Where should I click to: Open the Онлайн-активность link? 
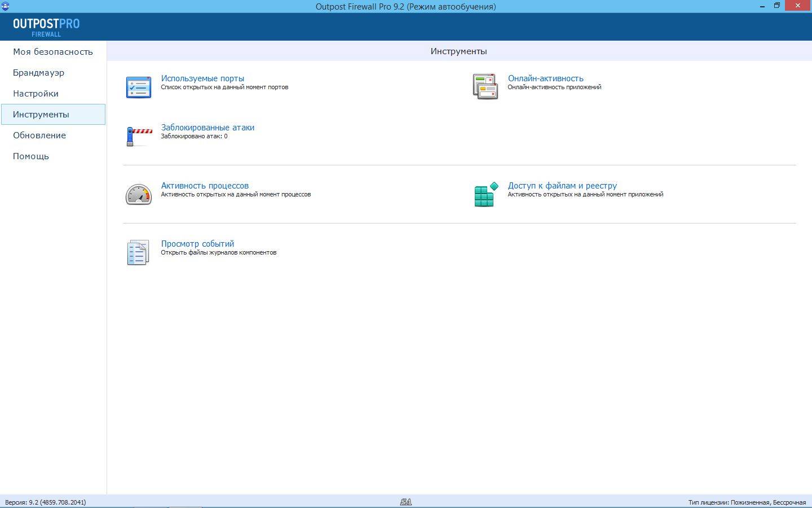pos(545,78)
